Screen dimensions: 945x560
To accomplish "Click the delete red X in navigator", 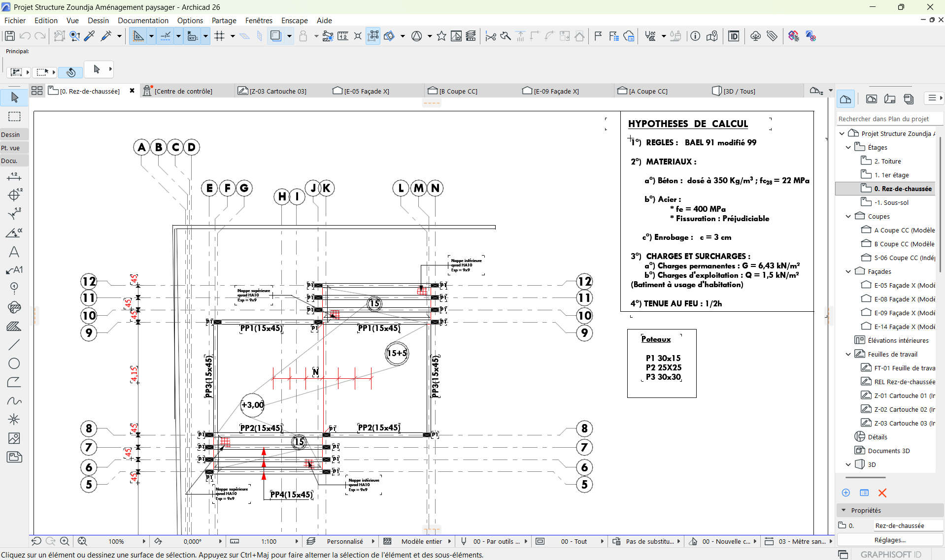I will point(882,493).
